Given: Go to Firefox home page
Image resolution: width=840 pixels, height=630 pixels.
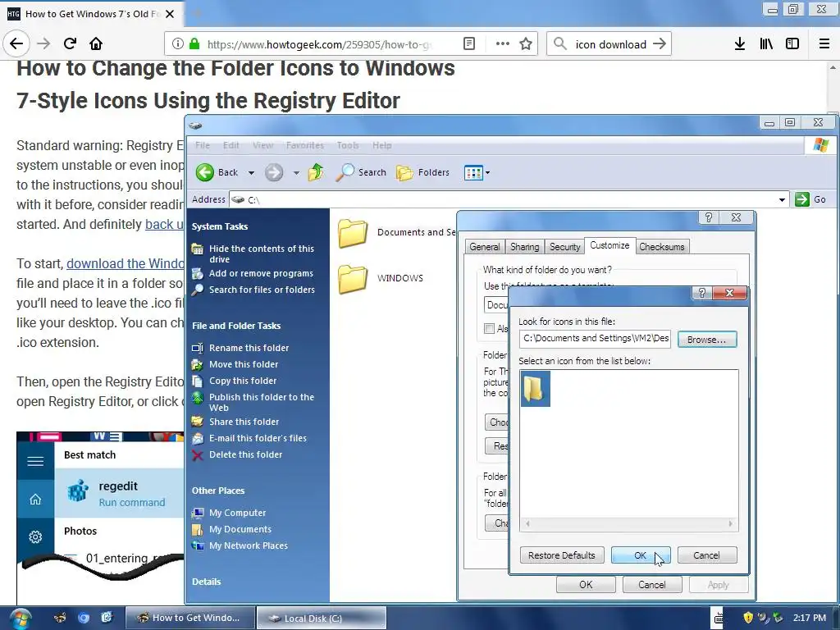Looking at the screenshot, I should (96, 43).
